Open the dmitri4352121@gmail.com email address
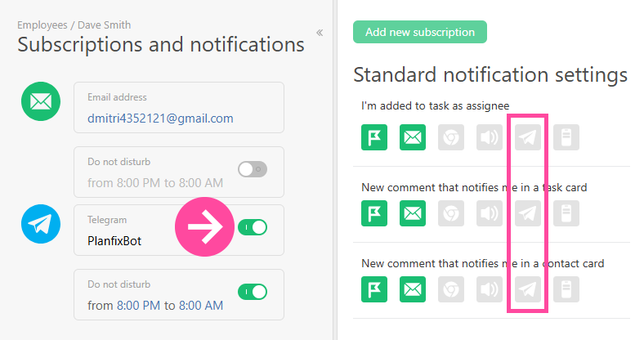The height and width of the screenshot is (340, 644). pos(160,119)
